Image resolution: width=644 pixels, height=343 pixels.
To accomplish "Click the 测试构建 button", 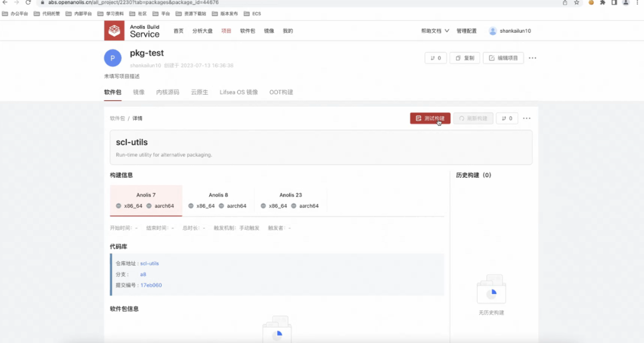I will 430,118.
